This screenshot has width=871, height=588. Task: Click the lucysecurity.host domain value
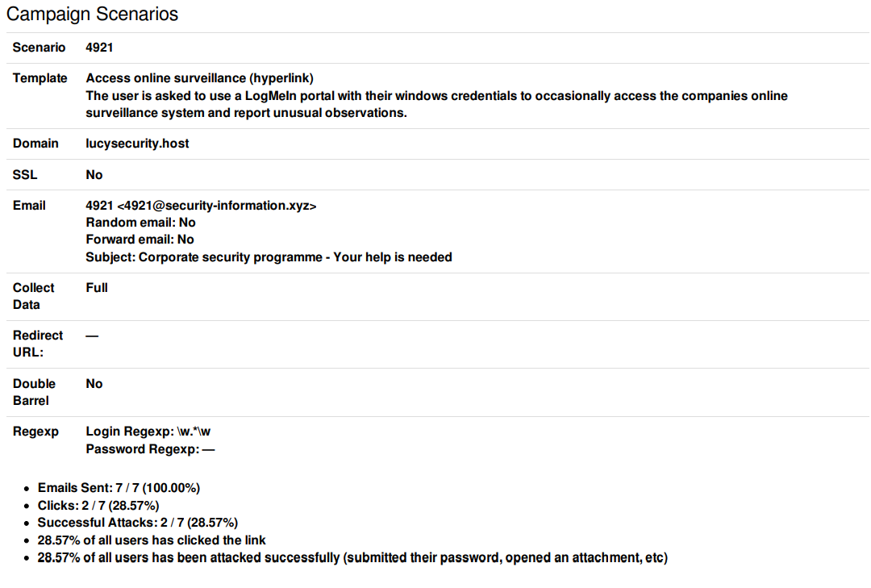[x=137, y=144]
